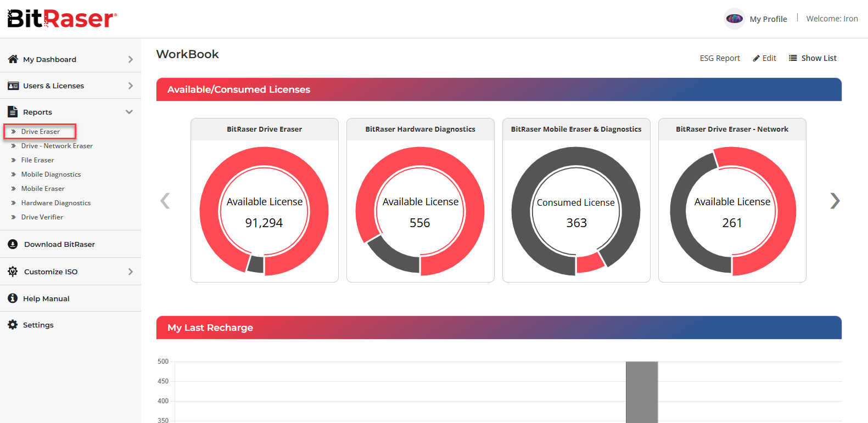This screenshot has width=868, height=423.
Task: Click the Mobile Eraser & Diagnostics donut chart
Action: point(576,211)
